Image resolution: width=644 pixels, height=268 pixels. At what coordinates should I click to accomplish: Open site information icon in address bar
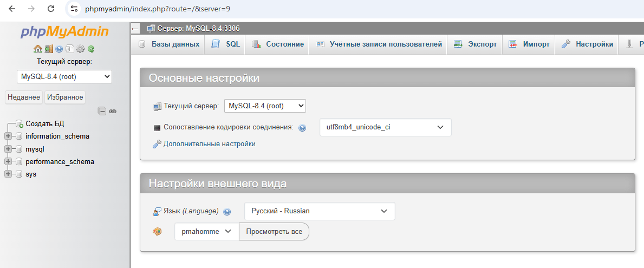click(x=74, y=9)
